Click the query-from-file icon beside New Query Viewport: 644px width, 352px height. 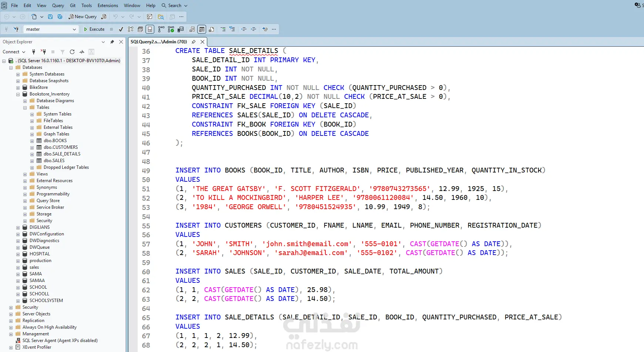104,17
